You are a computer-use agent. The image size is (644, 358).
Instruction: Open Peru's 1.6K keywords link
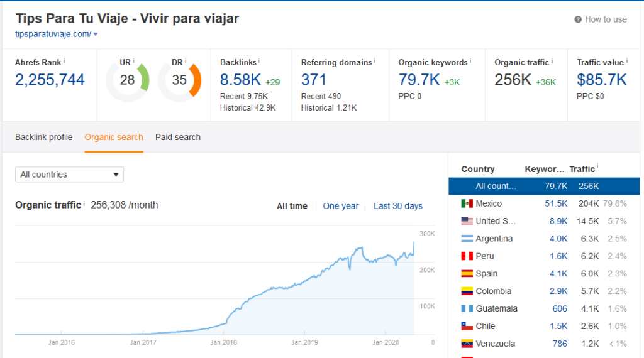[x=558, y=256]
